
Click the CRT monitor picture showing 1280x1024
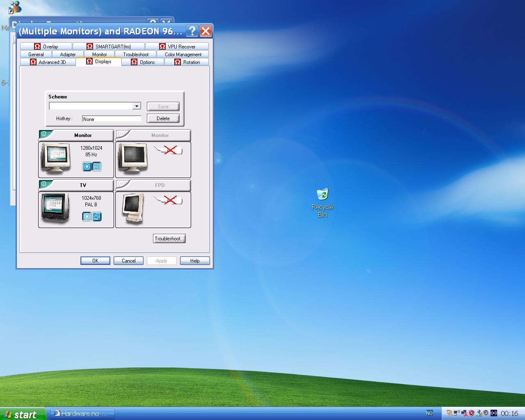point(56,159)
